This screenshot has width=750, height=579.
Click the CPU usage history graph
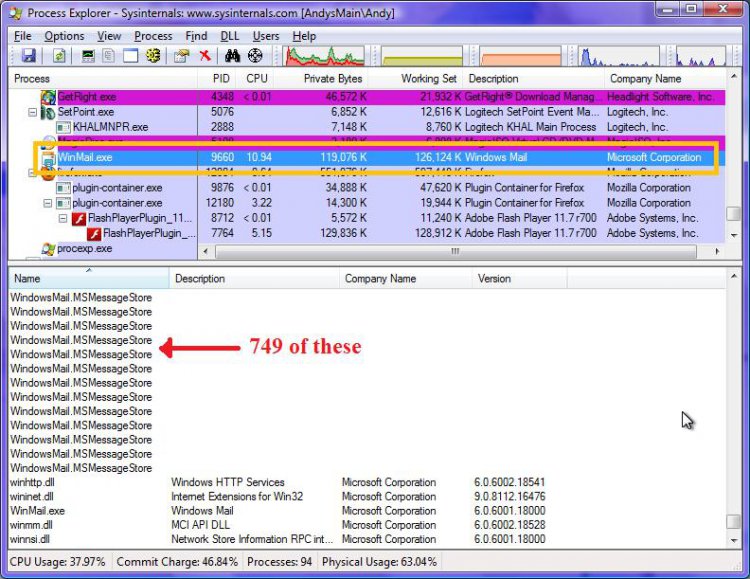324,56
